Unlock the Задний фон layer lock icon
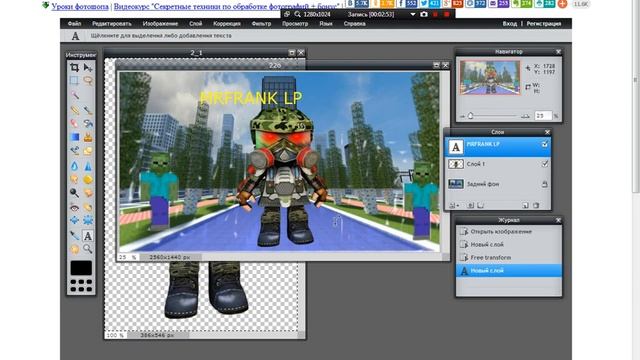 [544, 184]
